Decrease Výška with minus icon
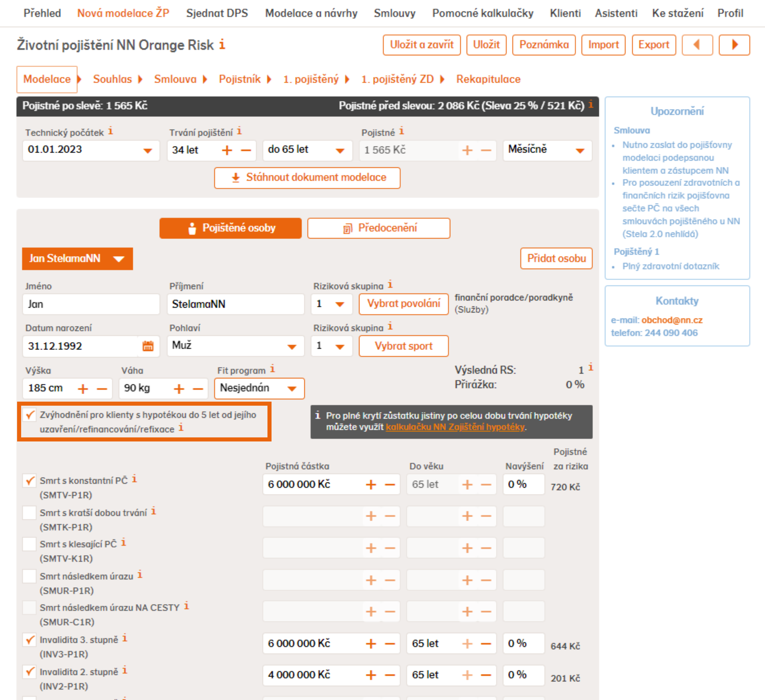This screenshot has height=700, width=765. (102, 388)
